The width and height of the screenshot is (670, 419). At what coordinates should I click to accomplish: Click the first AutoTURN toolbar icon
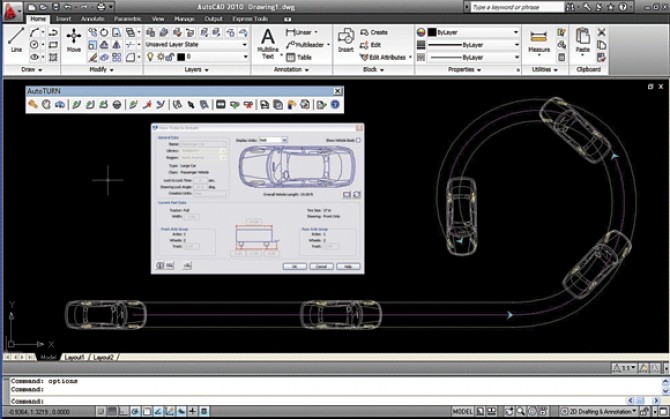[33, 105]
